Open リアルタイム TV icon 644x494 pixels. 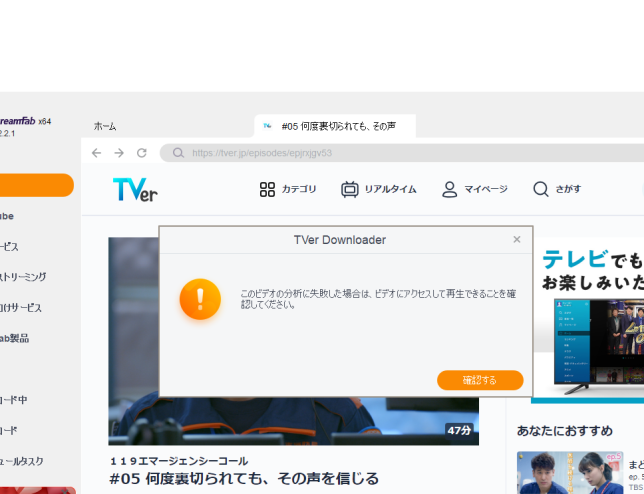(349, 189)
